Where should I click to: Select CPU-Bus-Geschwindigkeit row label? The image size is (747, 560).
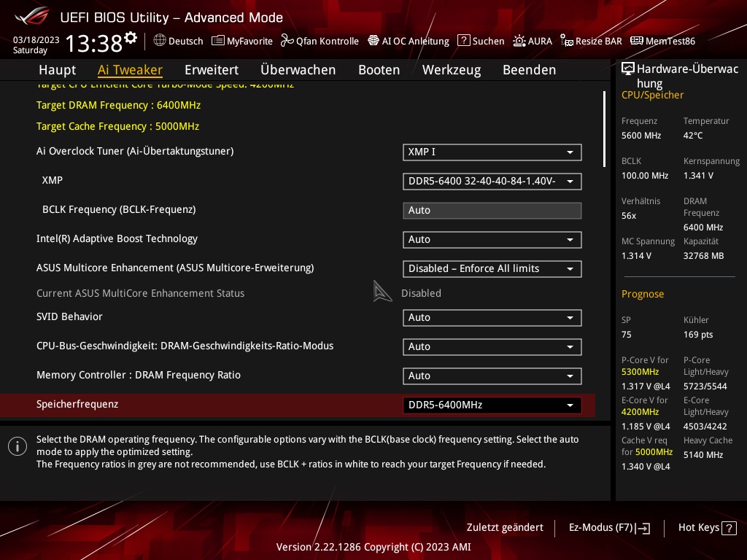point(185,346)
